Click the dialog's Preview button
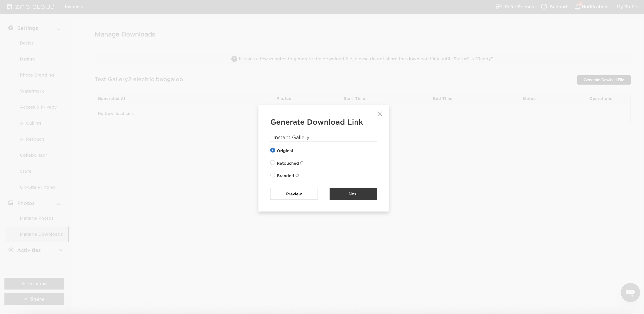644x314 pixels. pos(294,194)
